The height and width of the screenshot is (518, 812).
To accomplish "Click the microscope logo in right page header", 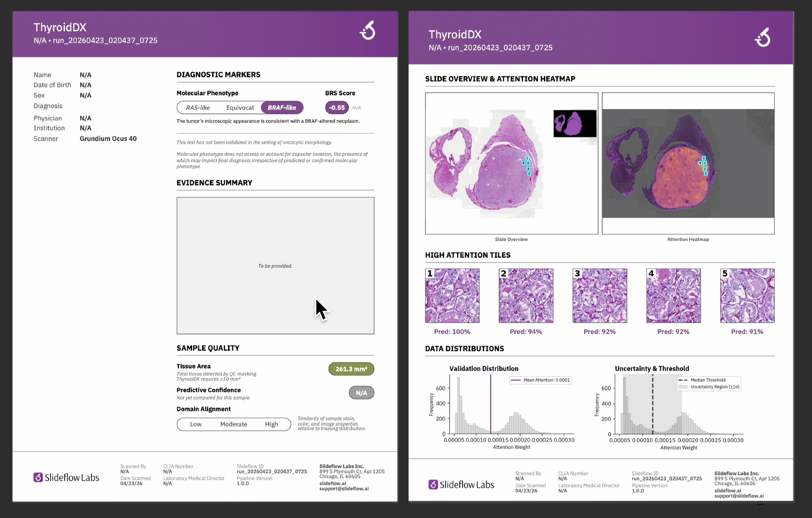I will 763,37.
